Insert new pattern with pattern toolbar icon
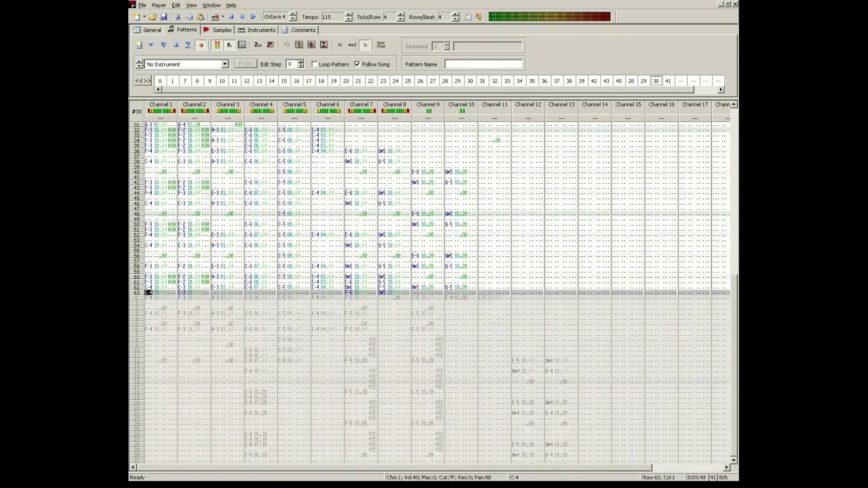 click(139, 45)
